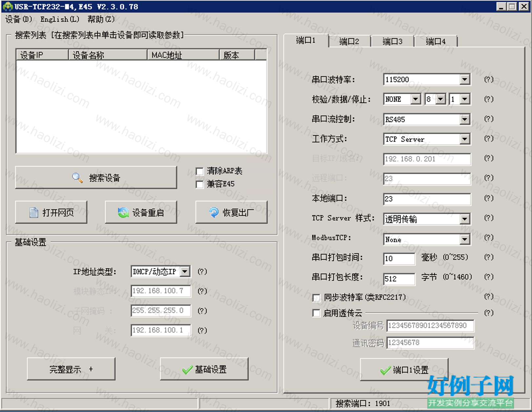Open help (?) for 远程端口
532x412 pixels.
(489, 178)
